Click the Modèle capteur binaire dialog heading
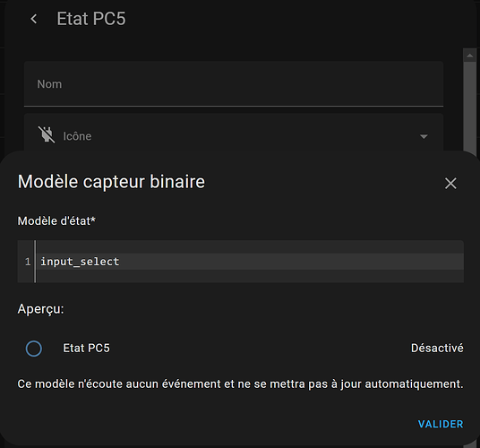Screen dimensions: 480x448 [x=111, y=182]
